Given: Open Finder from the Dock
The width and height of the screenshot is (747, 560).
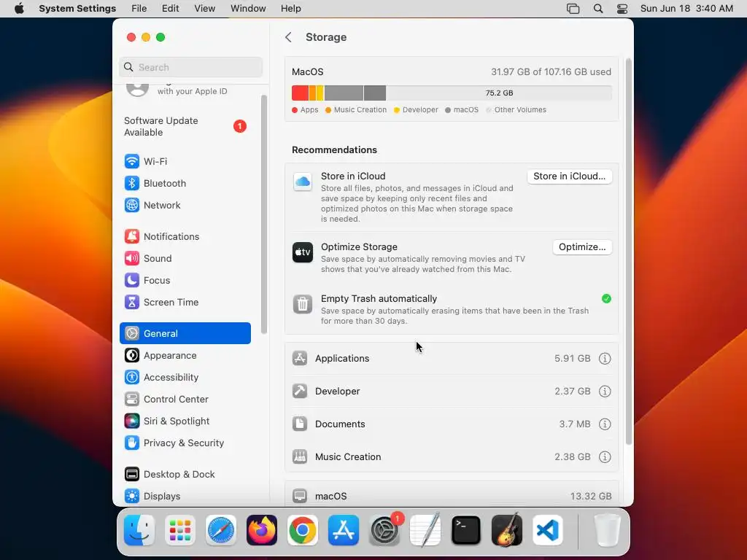Looking at the screenshot, I should tap(139, 530).
